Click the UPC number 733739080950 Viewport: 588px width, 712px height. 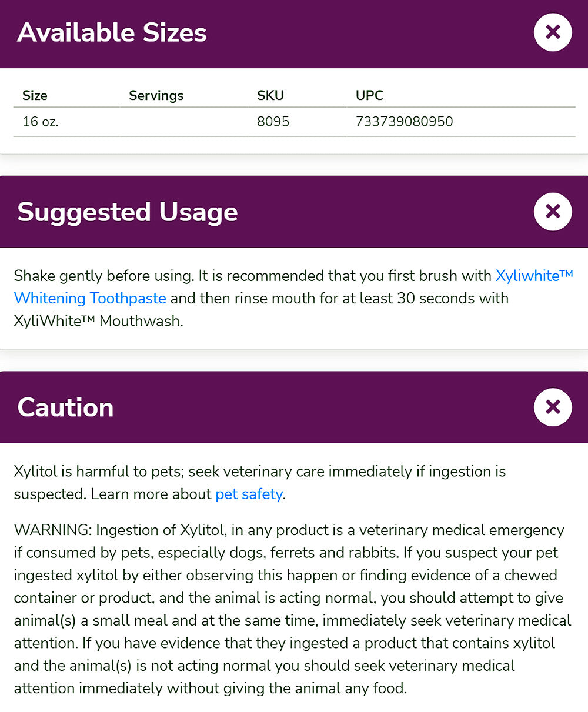(x=404, y=122)
